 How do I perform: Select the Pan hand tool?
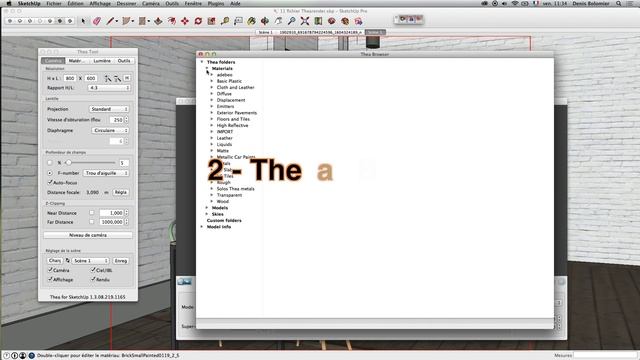coord(278,21)
